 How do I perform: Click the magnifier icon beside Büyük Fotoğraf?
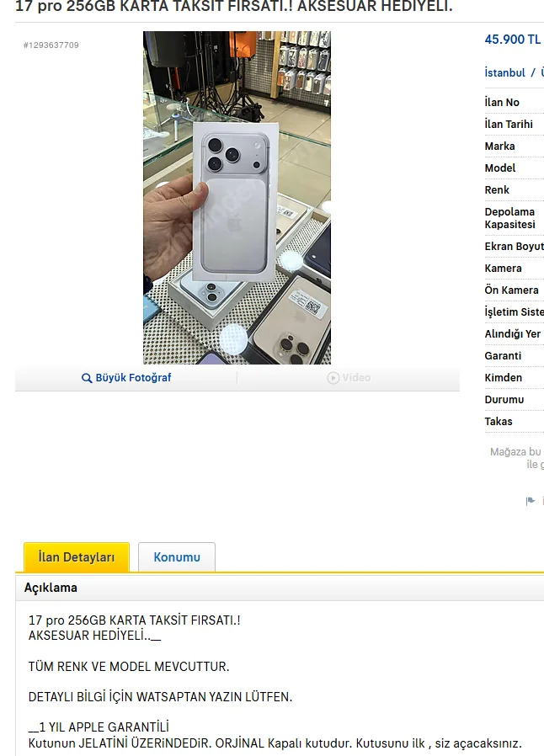[x=87, y=378]
